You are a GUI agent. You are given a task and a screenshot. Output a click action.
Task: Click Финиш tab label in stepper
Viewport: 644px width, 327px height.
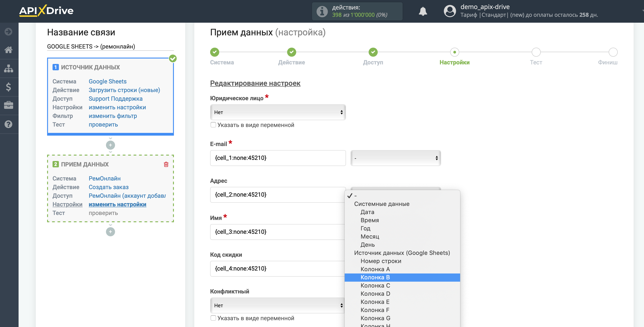click(608, 62)
